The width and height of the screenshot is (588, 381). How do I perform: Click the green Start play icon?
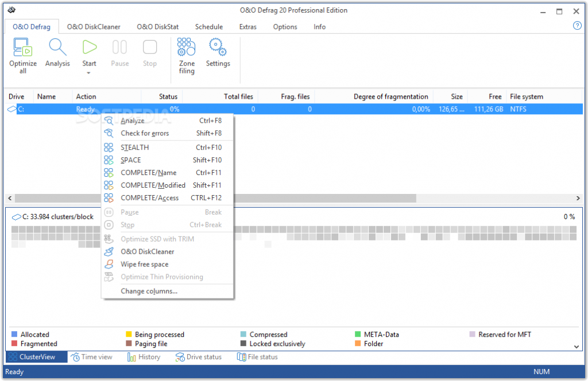(89, 47)
